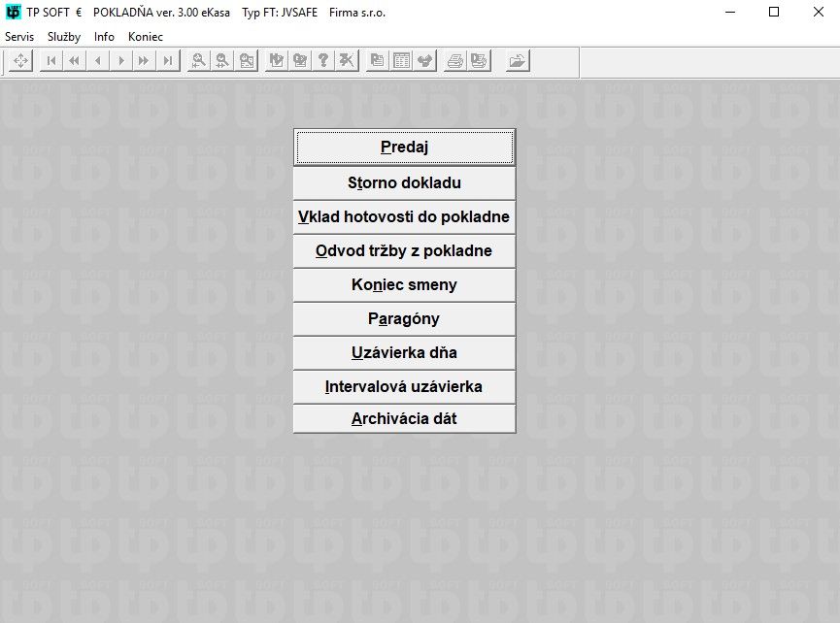Maximize the POKLADŇA window
The image size is (840, 623).
[774, 12]
